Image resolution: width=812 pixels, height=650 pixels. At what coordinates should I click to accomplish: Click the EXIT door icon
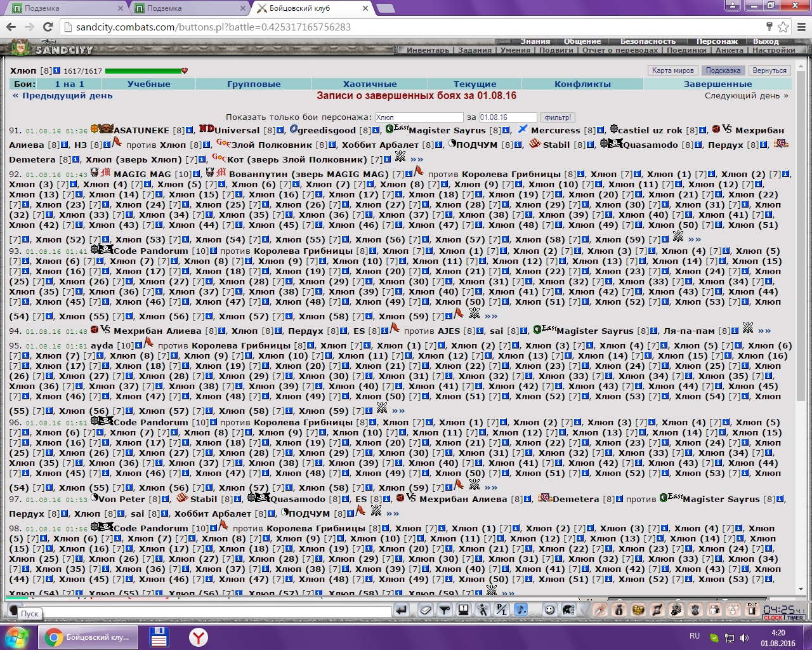point(752,610)
